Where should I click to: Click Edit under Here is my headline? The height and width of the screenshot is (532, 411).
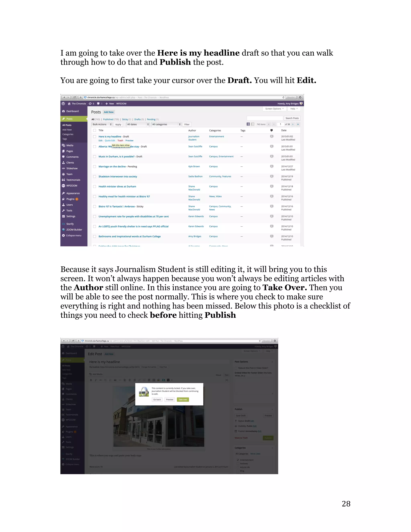tap(101, 141)
